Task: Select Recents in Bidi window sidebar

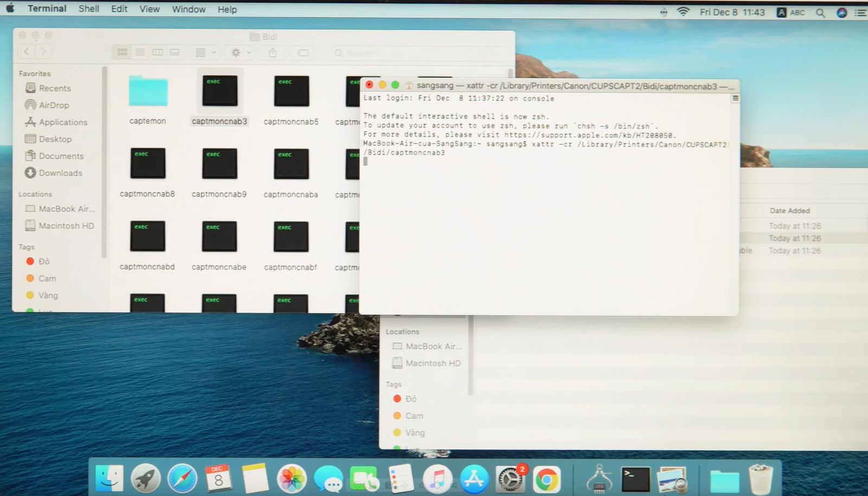Action: (48, 88)
